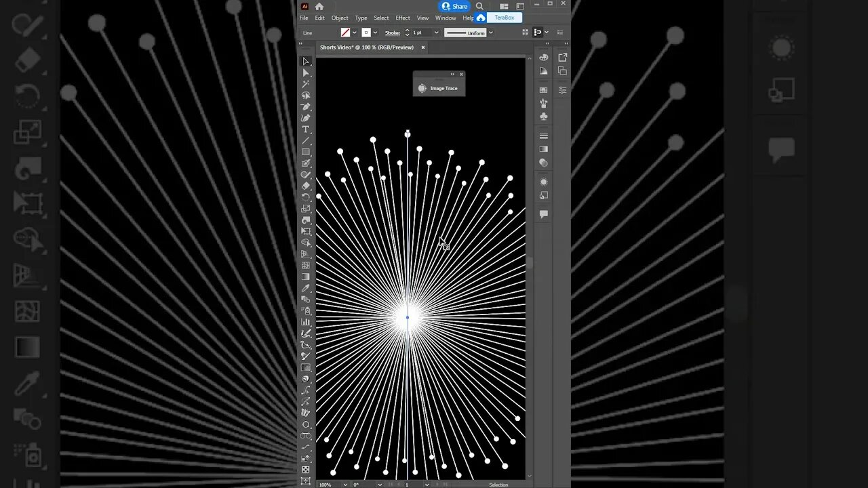The image size is (868, 488).
Task: Select the Eraser tool
Action: click(x=306, y=186)
